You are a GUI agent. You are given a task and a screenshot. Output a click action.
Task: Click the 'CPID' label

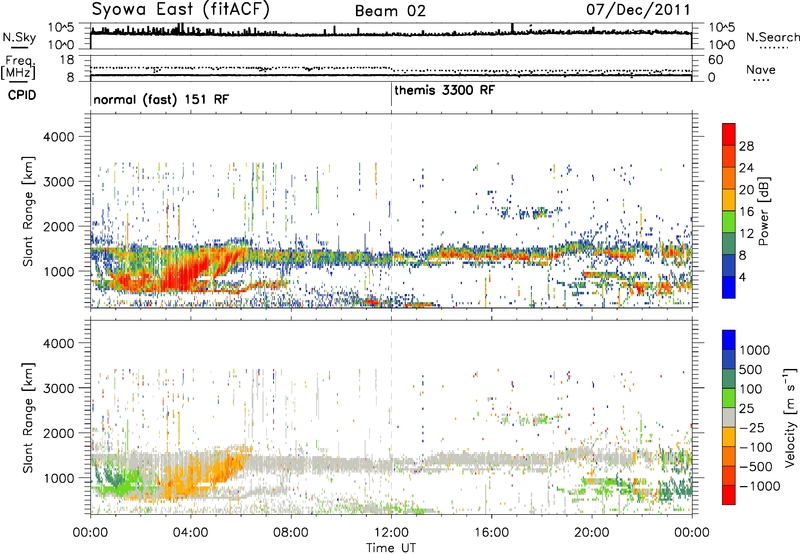pos(22,95)
